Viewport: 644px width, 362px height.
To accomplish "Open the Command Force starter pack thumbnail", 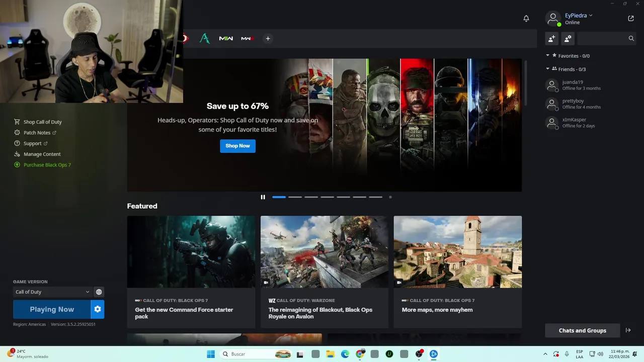I will [191, 252].
